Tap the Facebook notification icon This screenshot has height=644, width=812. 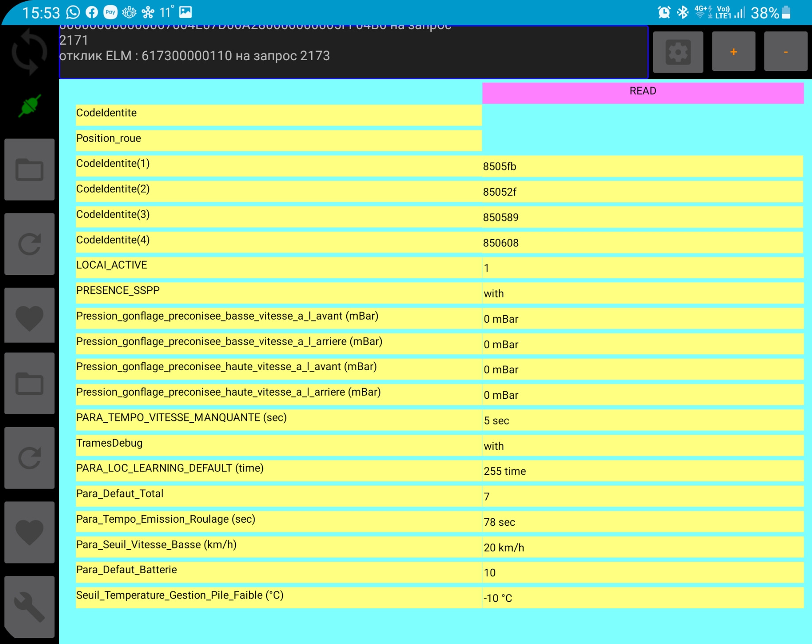click(x=92, y=12)
